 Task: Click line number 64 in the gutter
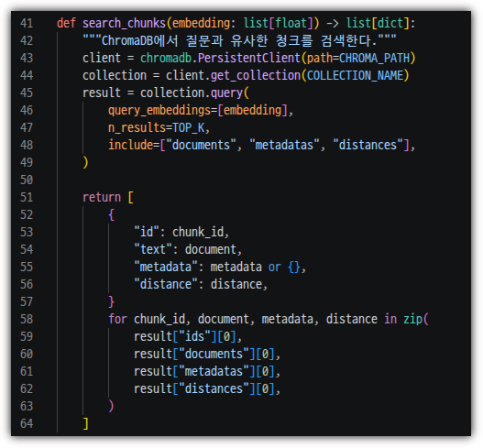[x=27, y=423]
